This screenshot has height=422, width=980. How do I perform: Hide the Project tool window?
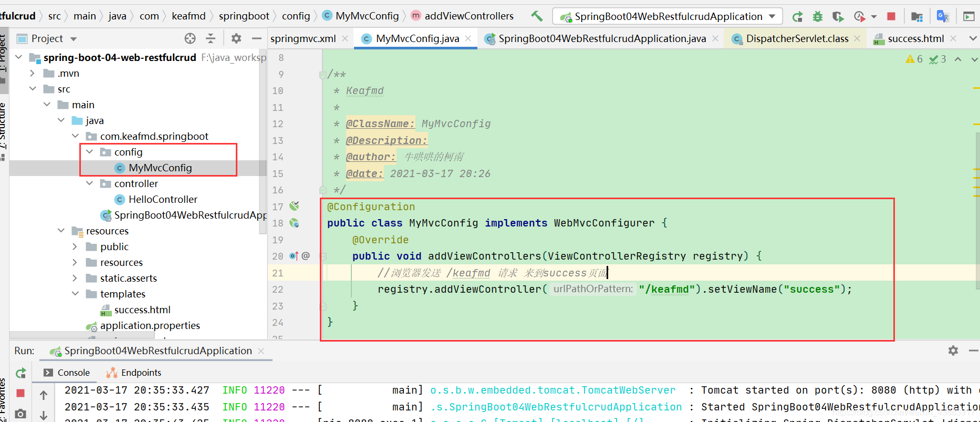click(257, 38)
